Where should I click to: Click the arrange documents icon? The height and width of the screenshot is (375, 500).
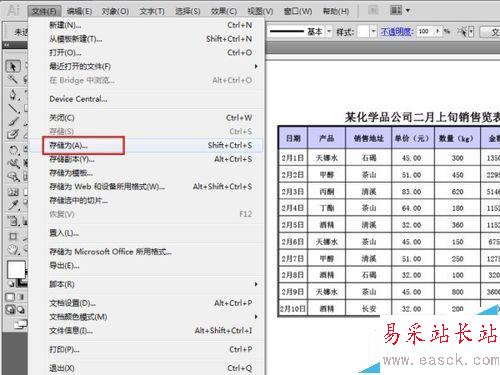click(x=396, y=10)
